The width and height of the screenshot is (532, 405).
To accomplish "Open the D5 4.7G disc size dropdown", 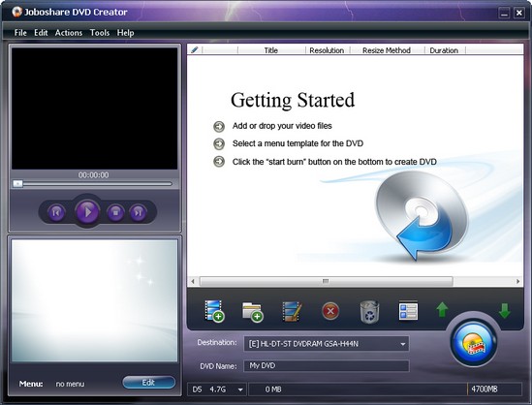I will point(240,389).
